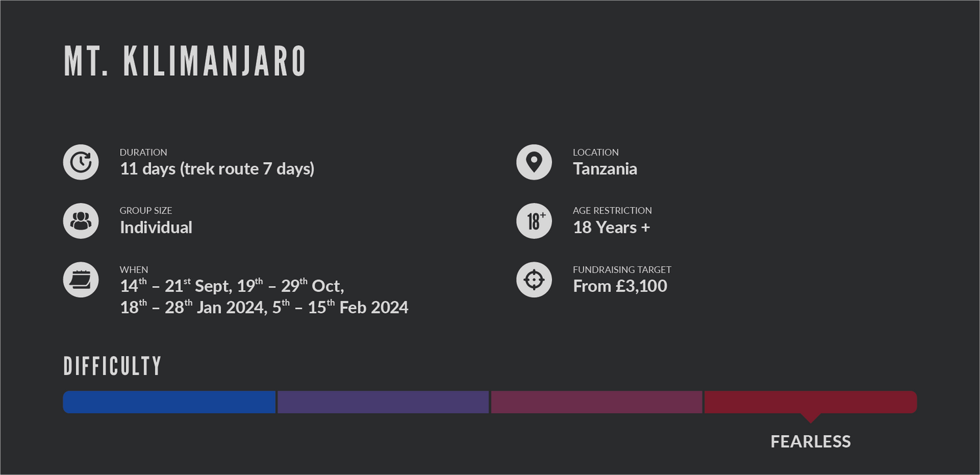Screen dimensions: 980x475
Task: Click the 11 days trek duration text
Action: tap(217, 169)
